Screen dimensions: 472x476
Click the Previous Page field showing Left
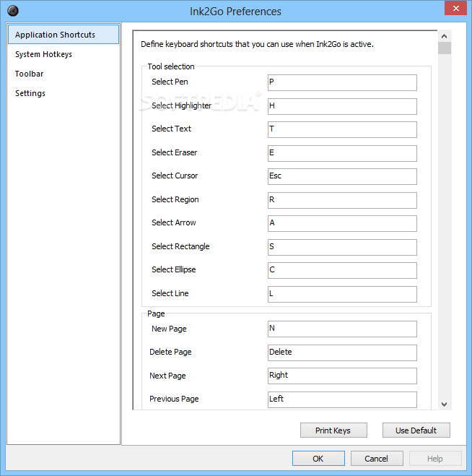coord(342,400)
